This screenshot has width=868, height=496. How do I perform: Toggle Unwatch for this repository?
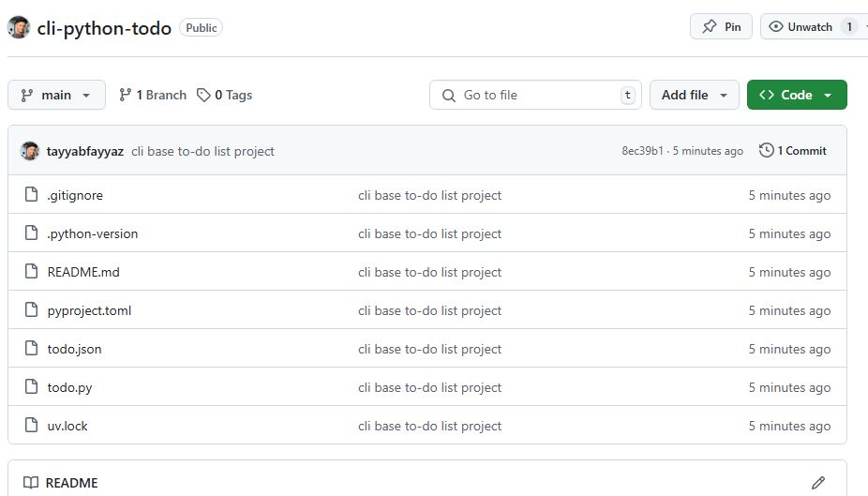(802, 26)
